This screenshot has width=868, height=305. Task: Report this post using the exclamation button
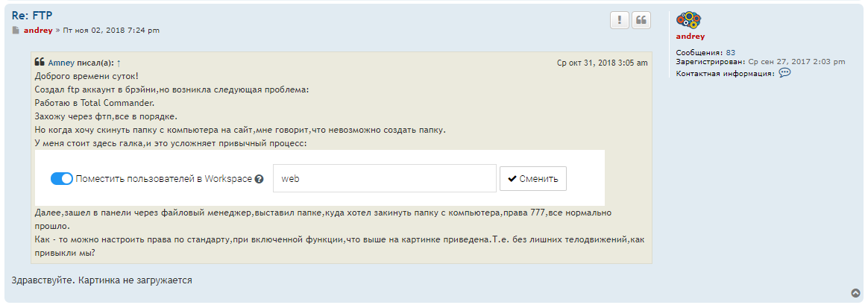(619, 20)
